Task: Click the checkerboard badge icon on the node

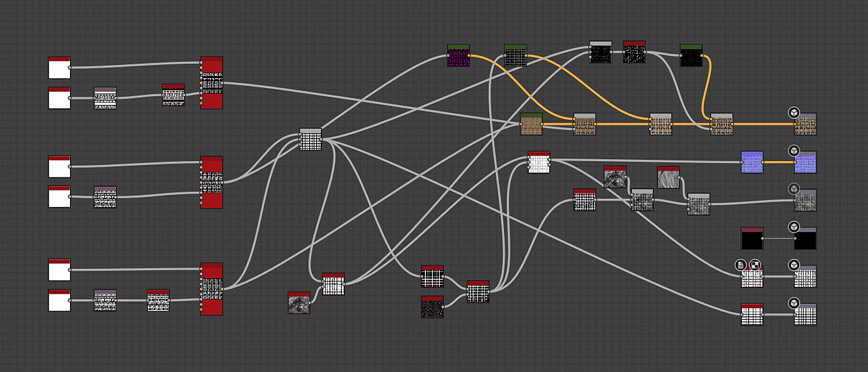Action: pos(755,265)
